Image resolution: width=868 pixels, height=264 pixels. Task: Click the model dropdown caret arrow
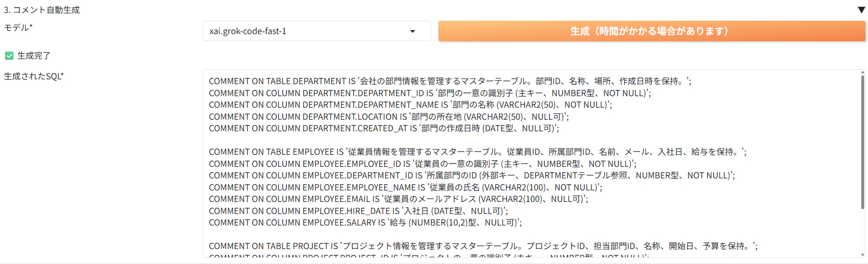click(412, 31)
